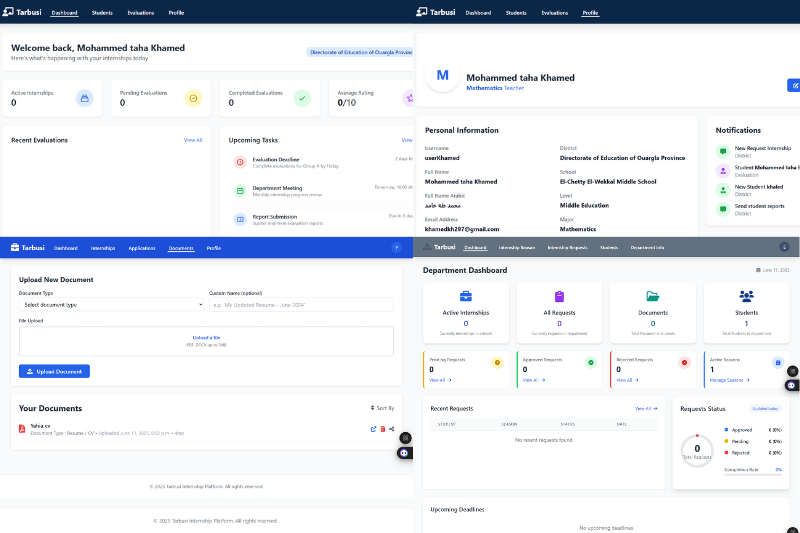This screenshot has width=800, height=533.
Task: Click the red Rejected Requests icon
Action: [684, 362]
